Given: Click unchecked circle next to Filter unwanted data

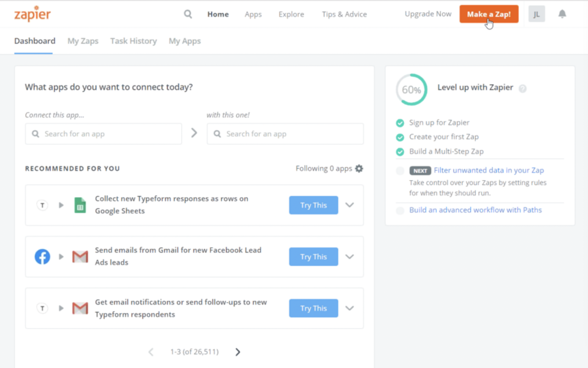Looking at the screenshot, I should tap(400, 171).
